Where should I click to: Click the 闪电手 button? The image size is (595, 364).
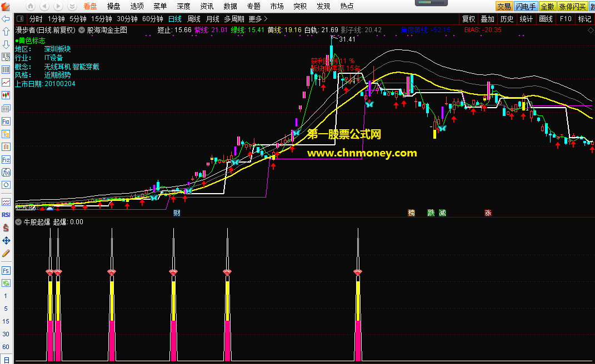(x=526, y=7)
